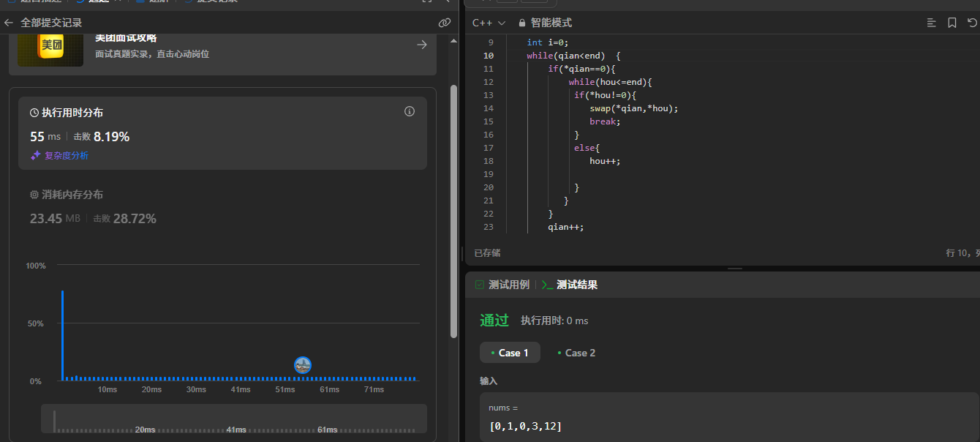Viewport: 980px width, 442px height.
Task: Click the break; code line
Action: coord(605,121)
